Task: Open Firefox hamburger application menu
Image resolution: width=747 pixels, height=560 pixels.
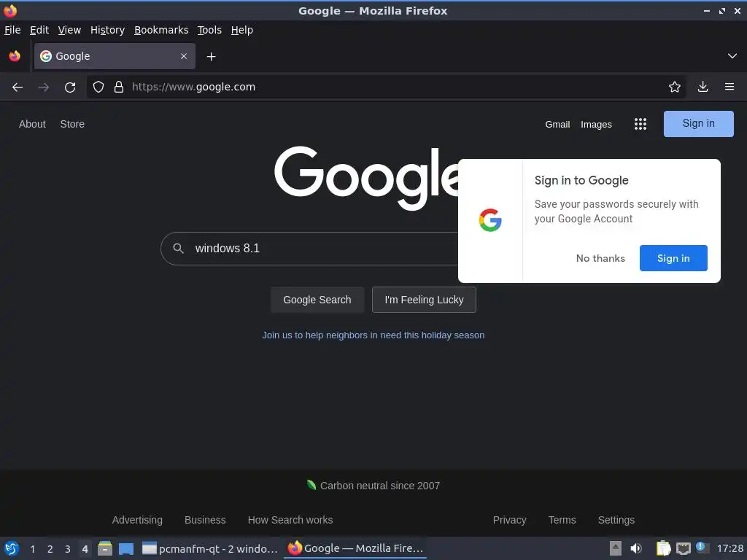Action: (x=729, y=87)
